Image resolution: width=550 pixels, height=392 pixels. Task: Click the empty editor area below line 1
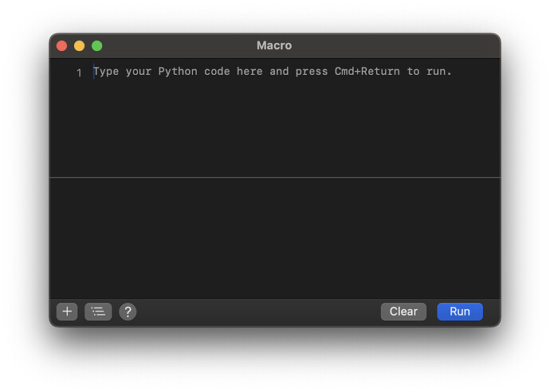(275, 127)
